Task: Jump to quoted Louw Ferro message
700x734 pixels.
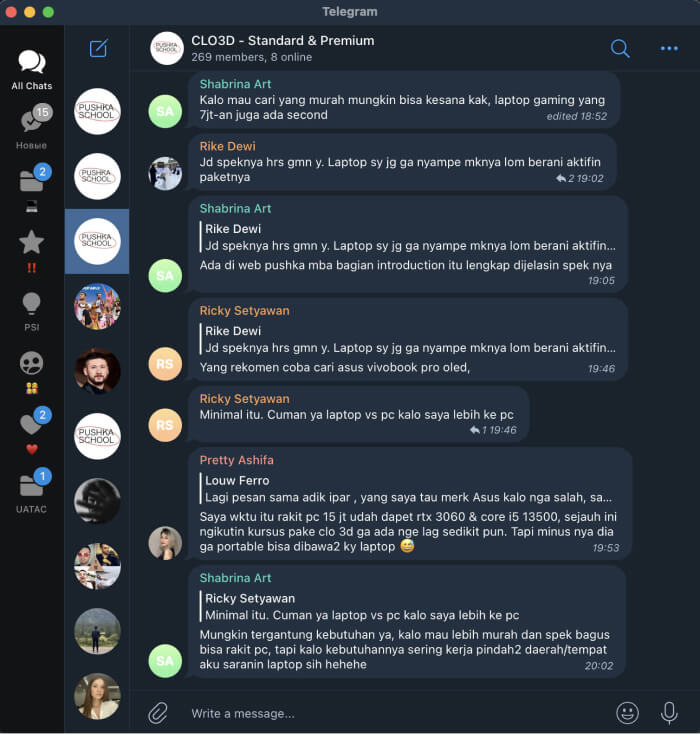Action: pos(407,489)
